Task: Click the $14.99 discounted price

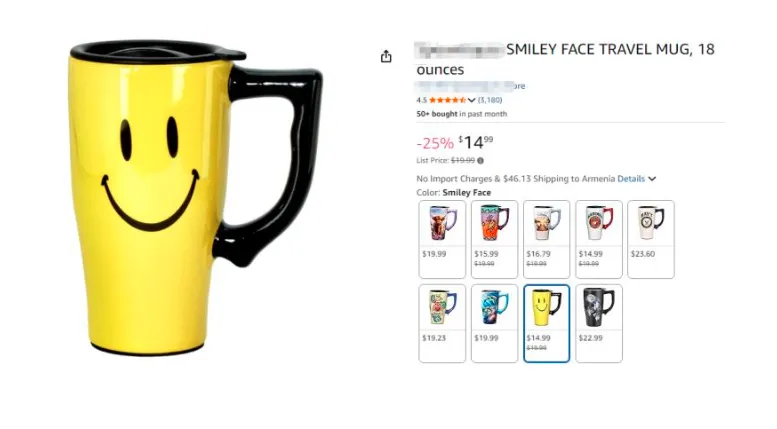Action: [476, 143]
